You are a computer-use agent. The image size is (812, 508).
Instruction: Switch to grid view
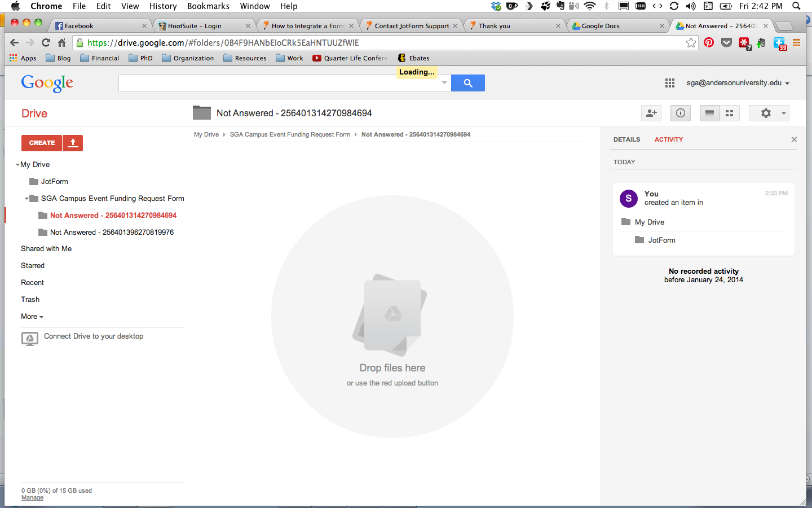729,113
